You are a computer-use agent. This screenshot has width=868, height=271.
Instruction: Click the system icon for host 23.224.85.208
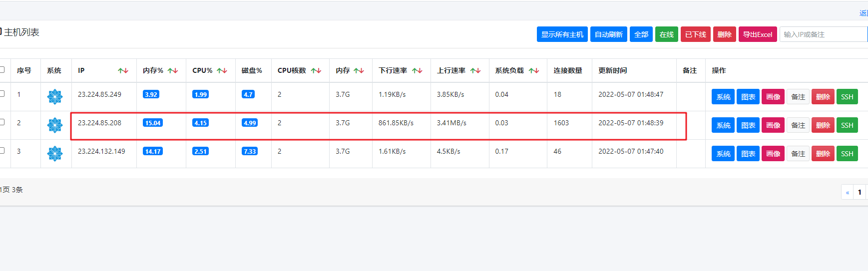coord(55,125)
